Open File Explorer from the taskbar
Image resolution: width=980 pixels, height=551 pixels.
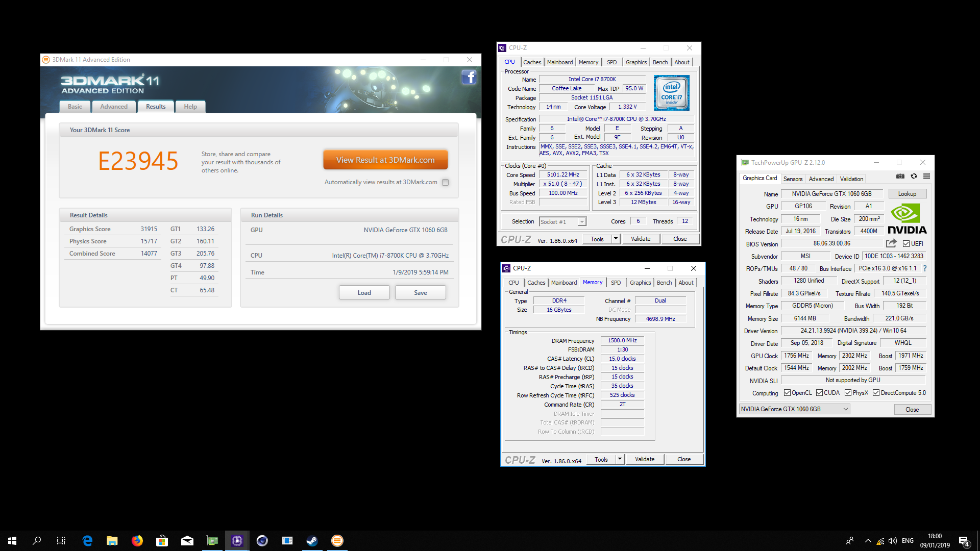[x=112, y=541]
